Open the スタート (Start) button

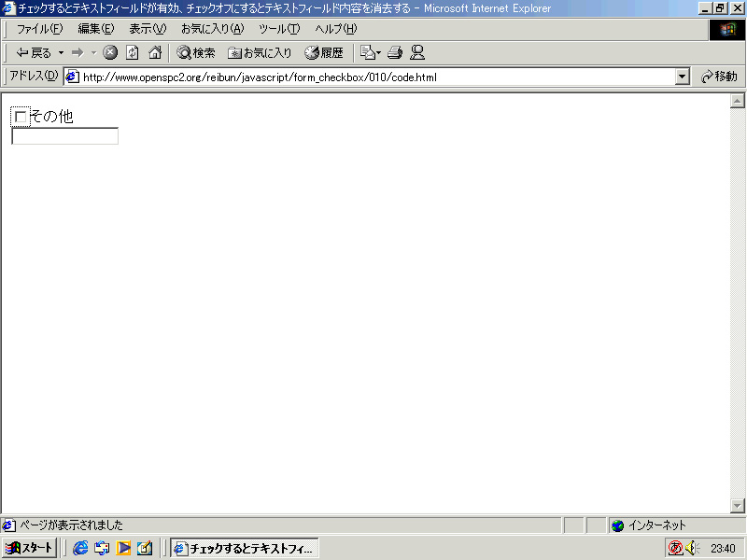[x=30, y=548]
